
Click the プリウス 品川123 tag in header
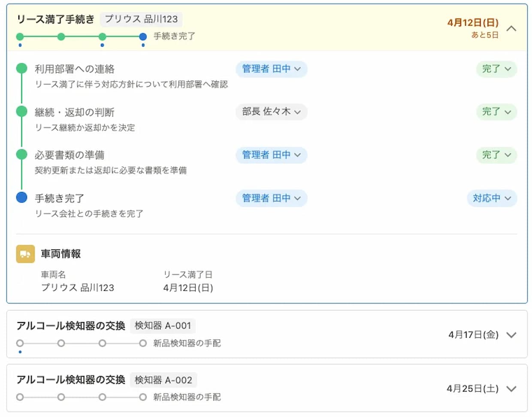(141, 19)
